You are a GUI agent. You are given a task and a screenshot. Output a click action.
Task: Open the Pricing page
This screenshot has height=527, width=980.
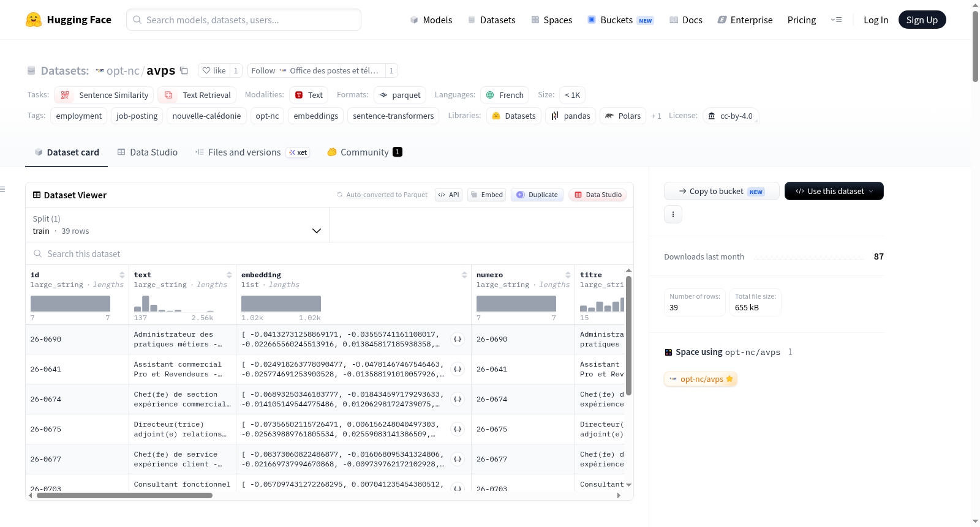(x=802, y=20)
